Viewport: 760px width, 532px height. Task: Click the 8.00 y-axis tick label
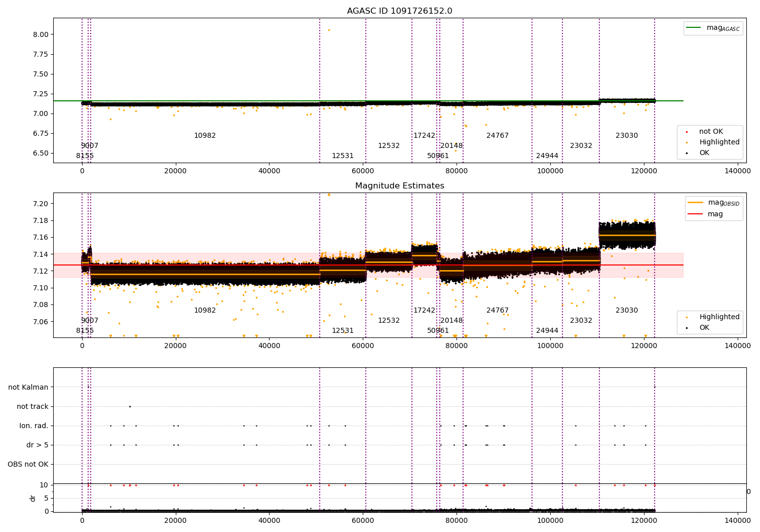(x=41, y=34)
